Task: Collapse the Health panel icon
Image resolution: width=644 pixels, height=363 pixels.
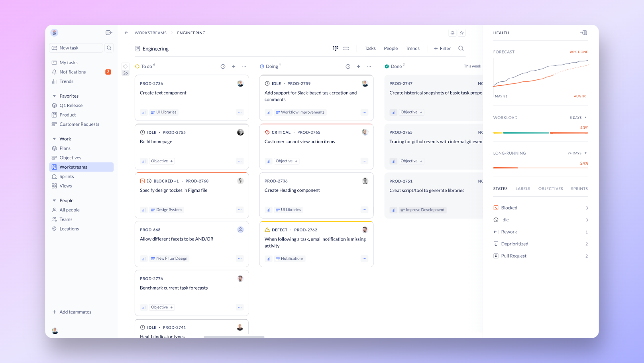Action: pos(583,33)
